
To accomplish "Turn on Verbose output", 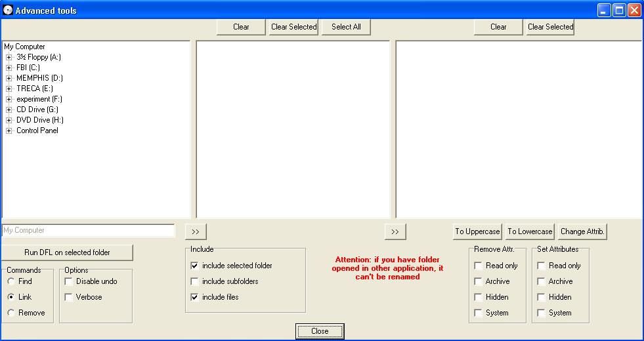I will [x=69, y=297].
